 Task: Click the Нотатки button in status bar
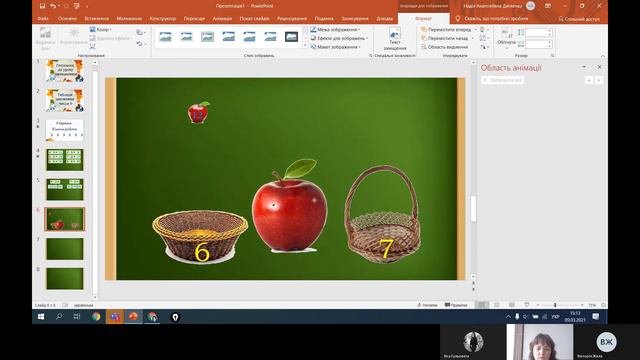(427, 305)
